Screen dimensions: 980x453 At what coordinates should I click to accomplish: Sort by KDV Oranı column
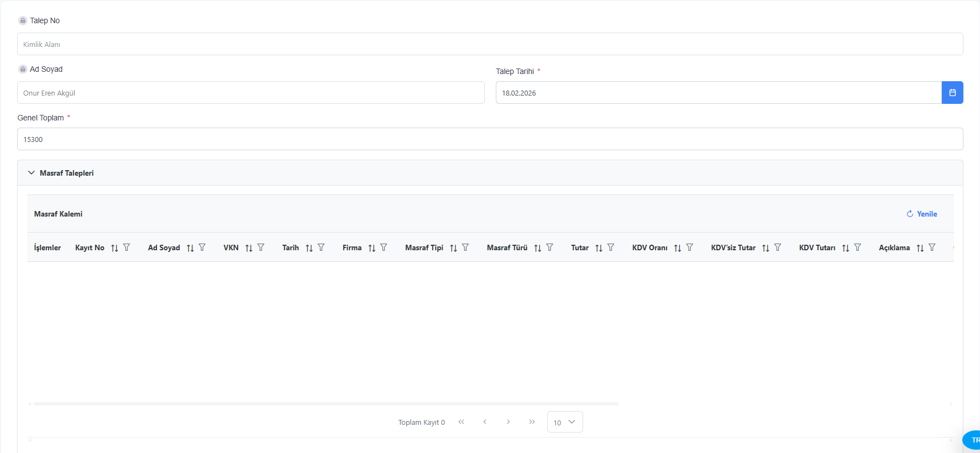(677, 248)
